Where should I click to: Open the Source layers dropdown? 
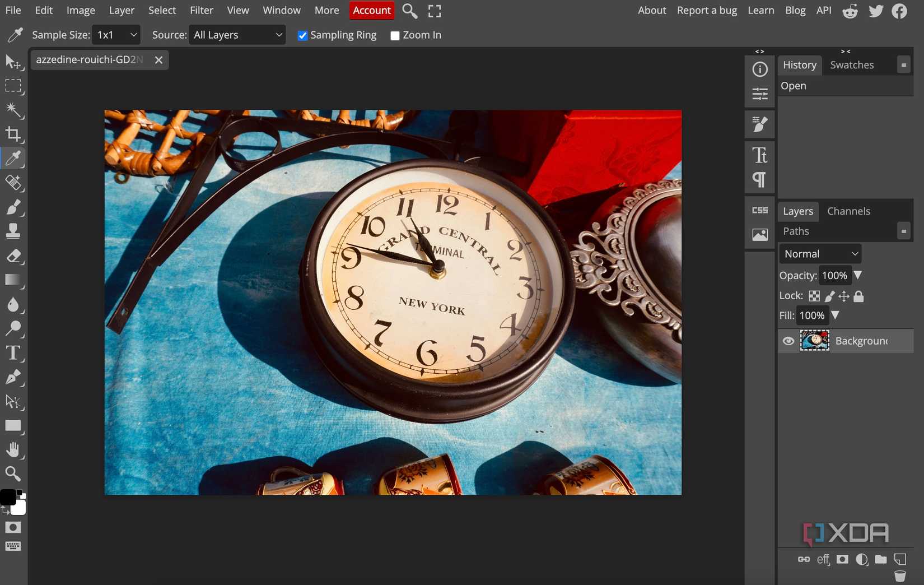237,34
